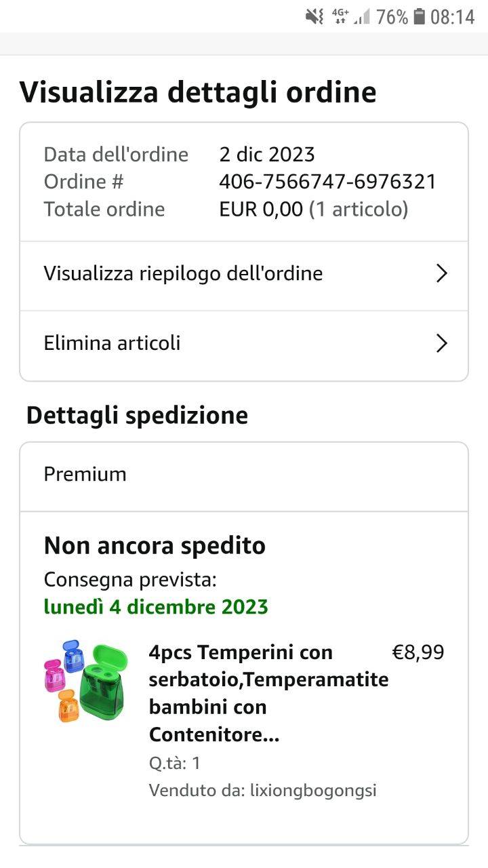Tap order number 406-7566747-6976321
The image size is (488, 868).
click(x=327, y=182)
